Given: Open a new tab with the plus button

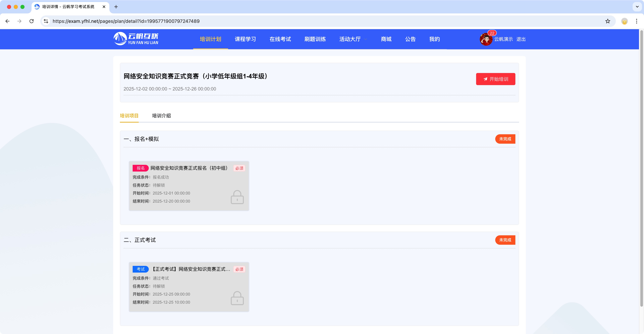Looking at the screenshot, I should click(116, 7).
